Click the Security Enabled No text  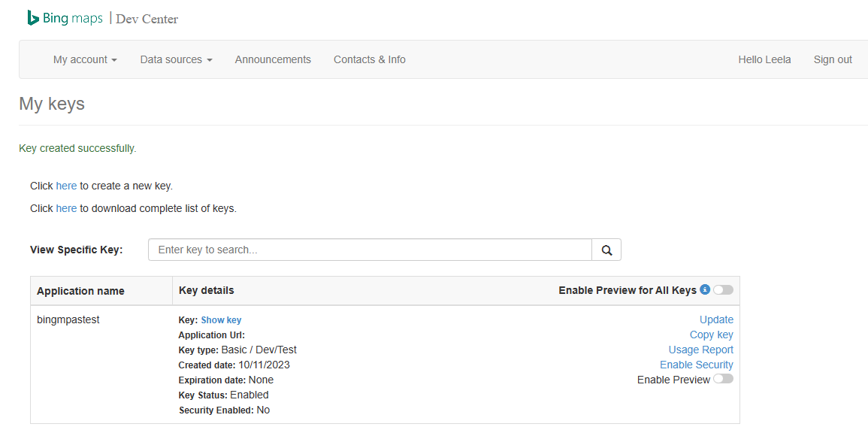pos(224,410)
